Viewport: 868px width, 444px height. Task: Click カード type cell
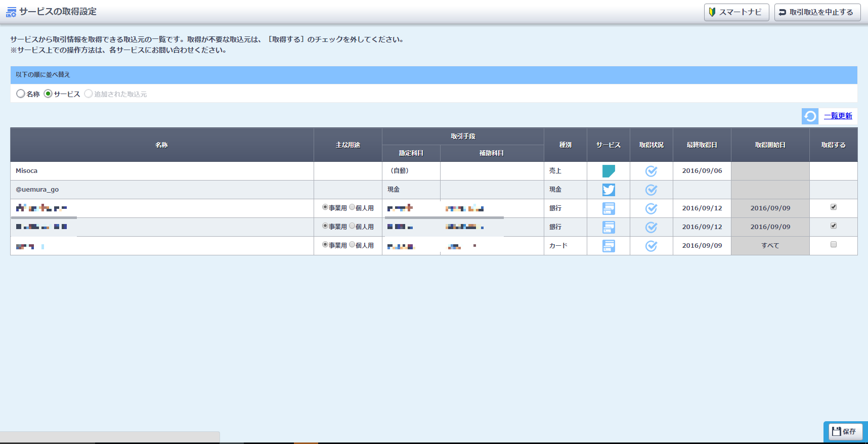click(x=566, y=246)
